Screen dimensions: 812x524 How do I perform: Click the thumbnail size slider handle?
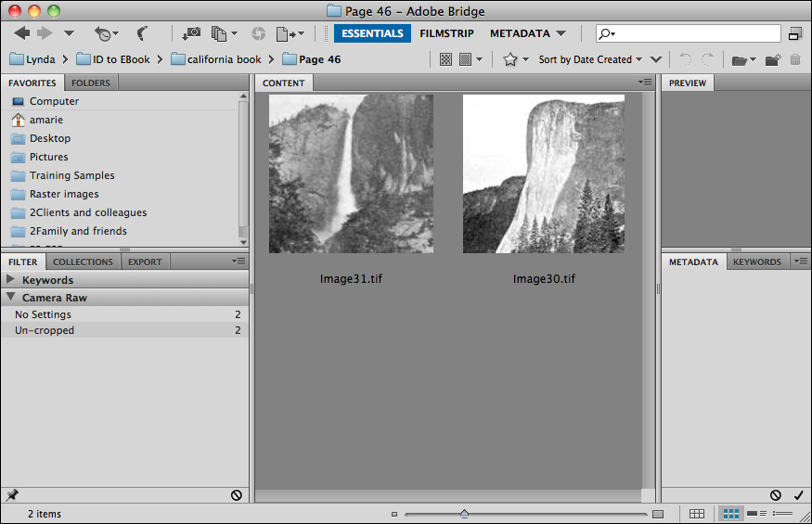click(x=464, y=513)
